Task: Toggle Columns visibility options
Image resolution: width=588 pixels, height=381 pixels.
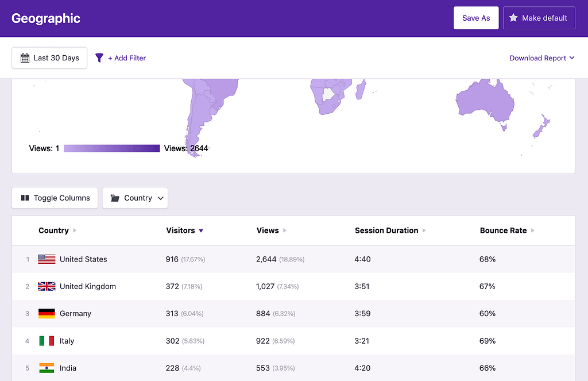Action: point(55,198)
